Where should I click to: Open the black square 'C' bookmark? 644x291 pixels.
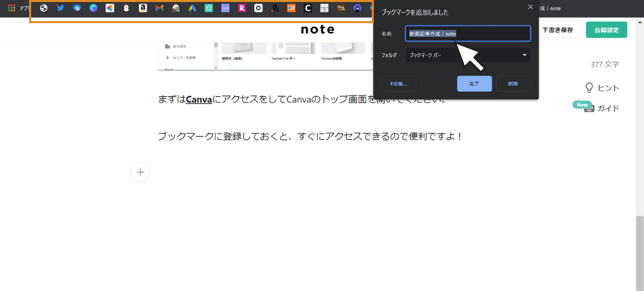pyautogui.click(x=308, y=8)
